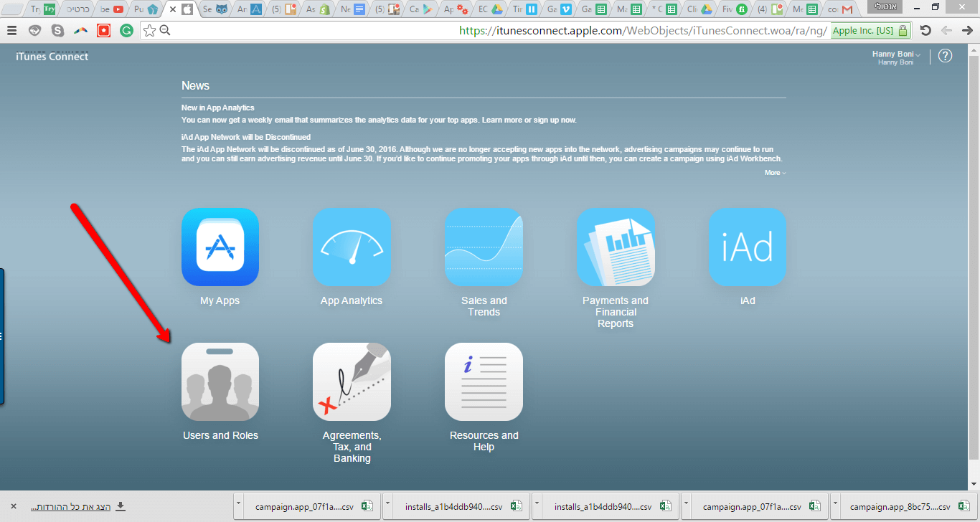
Task: Close the active iTunes Connect tab
Action: click(173, 10)
